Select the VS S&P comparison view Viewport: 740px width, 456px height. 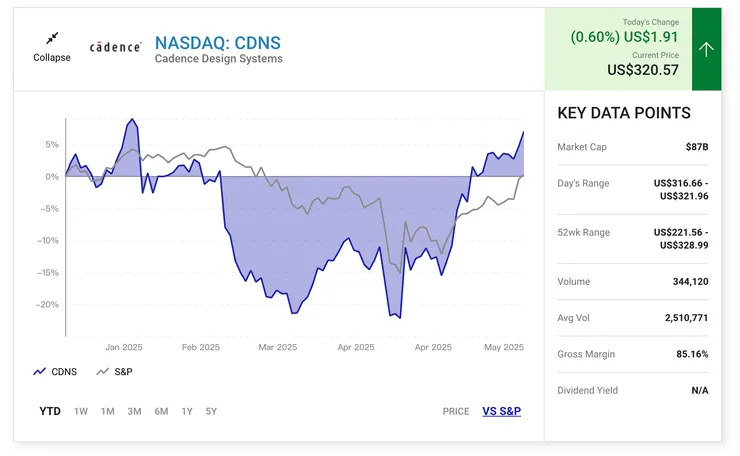point(501,411)
